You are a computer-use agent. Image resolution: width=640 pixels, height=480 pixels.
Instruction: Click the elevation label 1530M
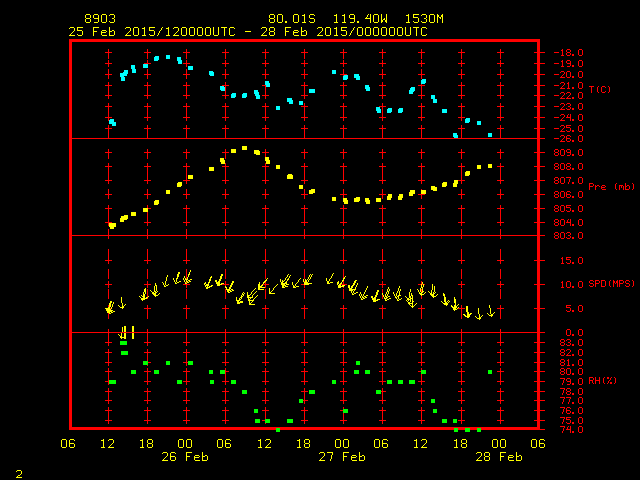tap(424, 19)
